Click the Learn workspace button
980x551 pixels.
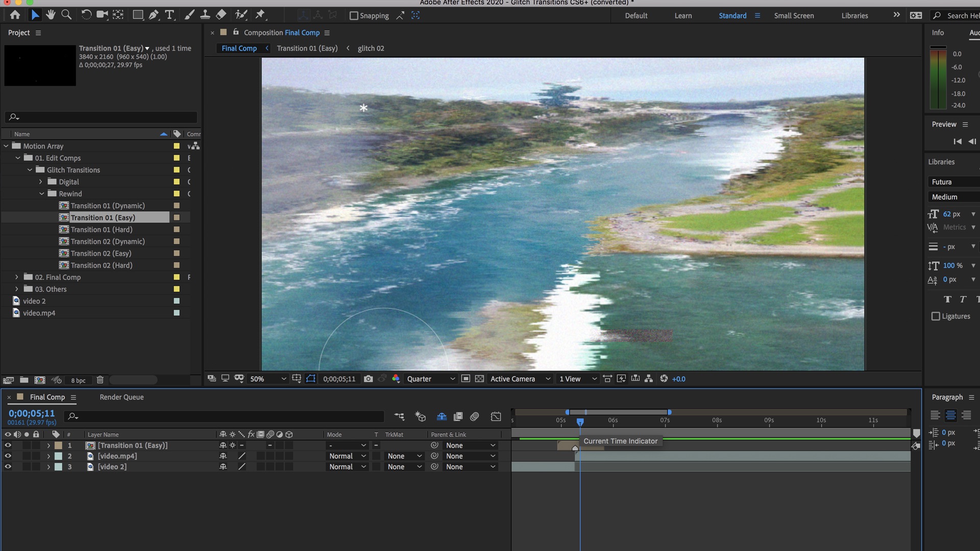(x=683, y=15)
